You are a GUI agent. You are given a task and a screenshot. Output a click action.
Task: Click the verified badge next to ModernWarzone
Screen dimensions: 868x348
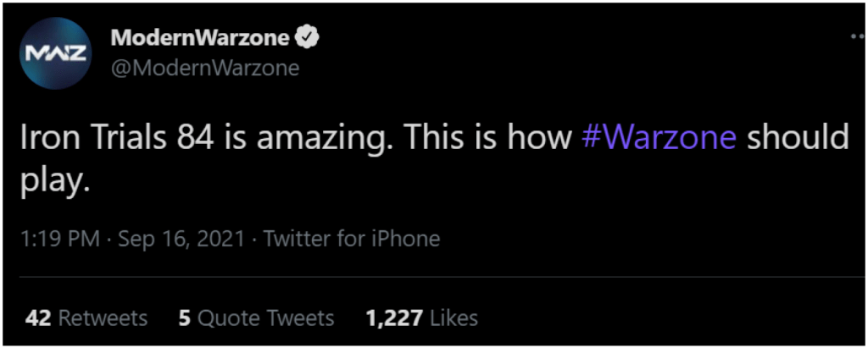[306, 37]
